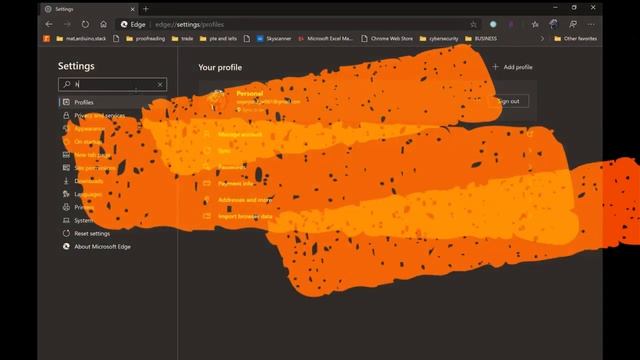This screenshot has width=640, height=360.
Task: Open the cybersecurity bookmark folder
Action: [x=439, y=38]
